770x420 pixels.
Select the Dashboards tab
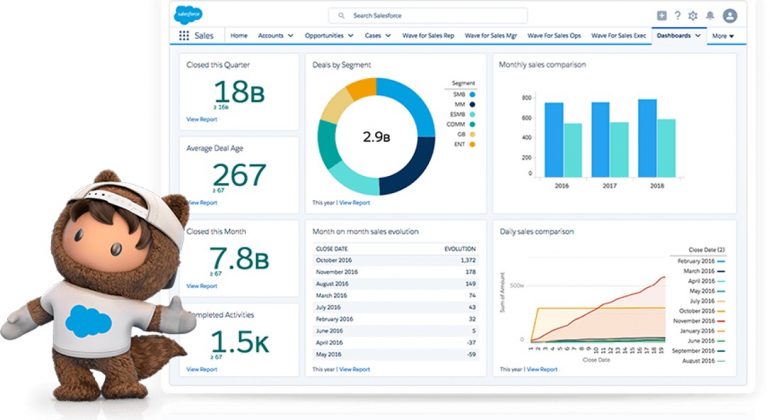[673, 35]
